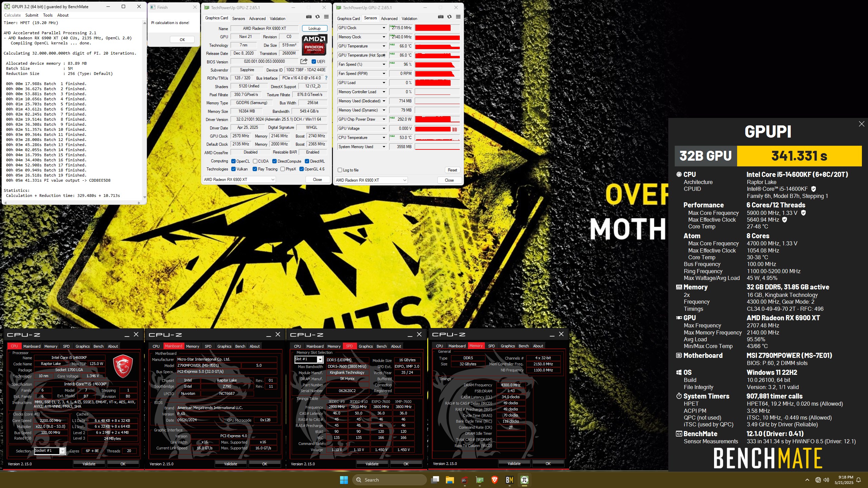Open File Explorer from the taskbar

coord(450,480)
